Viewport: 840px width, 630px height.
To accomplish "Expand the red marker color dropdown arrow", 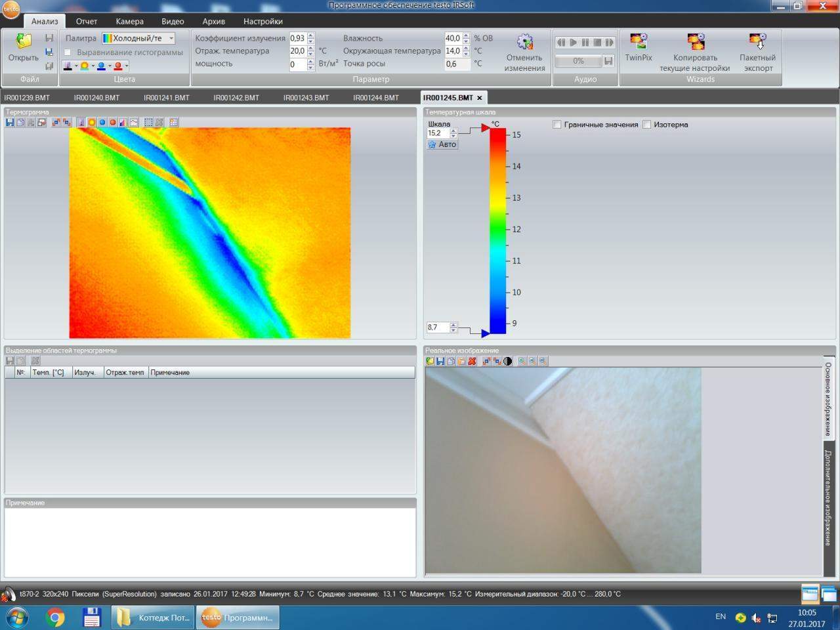I will (126, 66).
